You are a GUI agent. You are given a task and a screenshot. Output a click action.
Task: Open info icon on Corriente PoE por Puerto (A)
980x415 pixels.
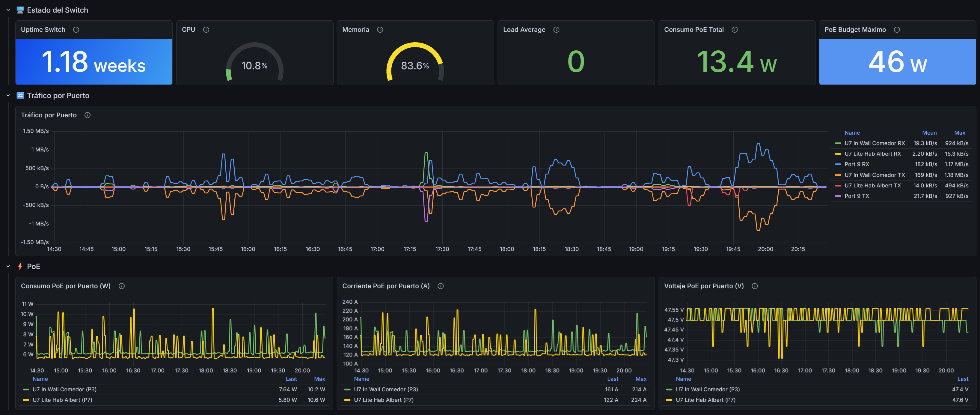coord(441,286)
